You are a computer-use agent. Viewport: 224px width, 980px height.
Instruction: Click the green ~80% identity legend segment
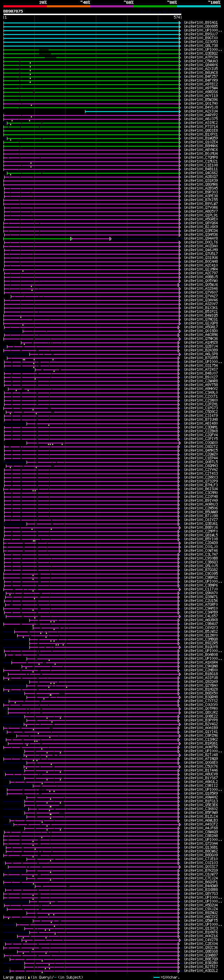click(x=155, y=6)
